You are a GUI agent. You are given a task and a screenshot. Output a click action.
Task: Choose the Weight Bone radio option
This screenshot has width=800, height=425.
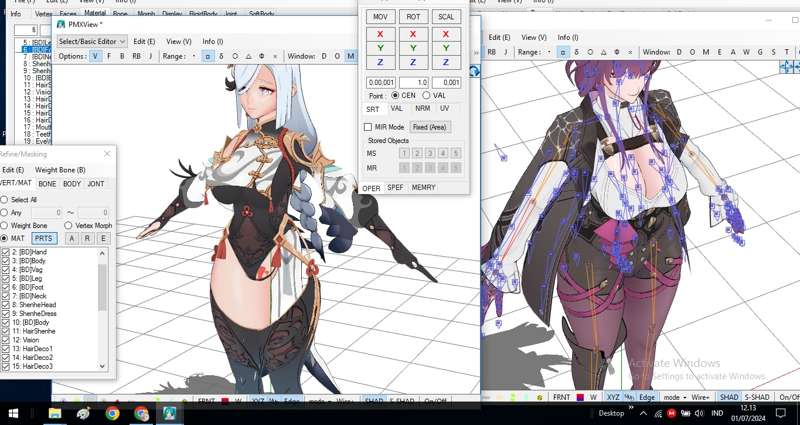pos(4,226)
